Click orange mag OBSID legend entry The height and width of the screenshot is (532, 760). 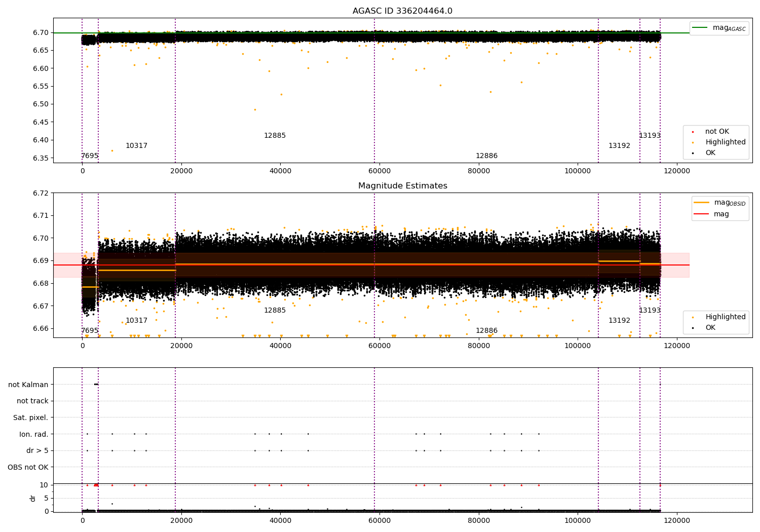pyautogui.click(x=719, y=203)
